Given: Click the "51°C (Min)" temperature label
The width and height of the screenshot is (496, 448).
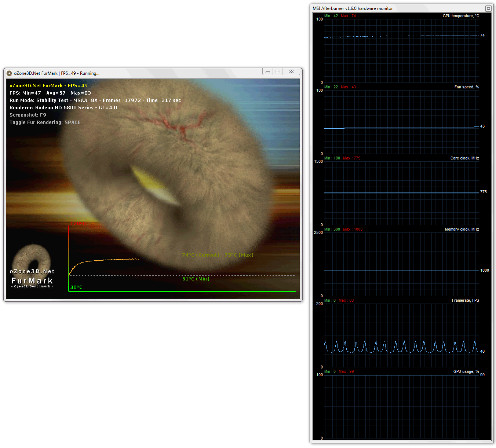Looking at the screenshot, I should 196,279.
